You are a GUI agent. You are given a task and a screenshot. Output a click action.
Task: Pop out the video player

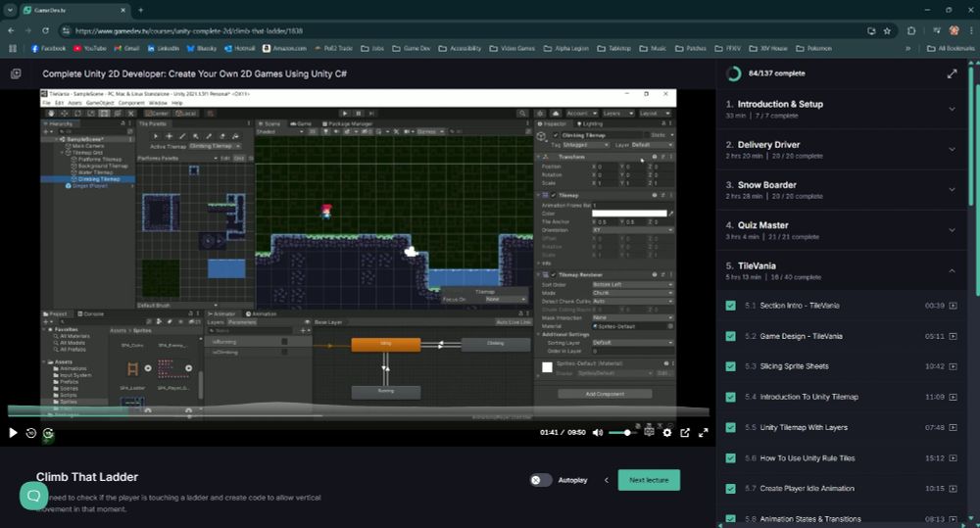coord(685,432)
